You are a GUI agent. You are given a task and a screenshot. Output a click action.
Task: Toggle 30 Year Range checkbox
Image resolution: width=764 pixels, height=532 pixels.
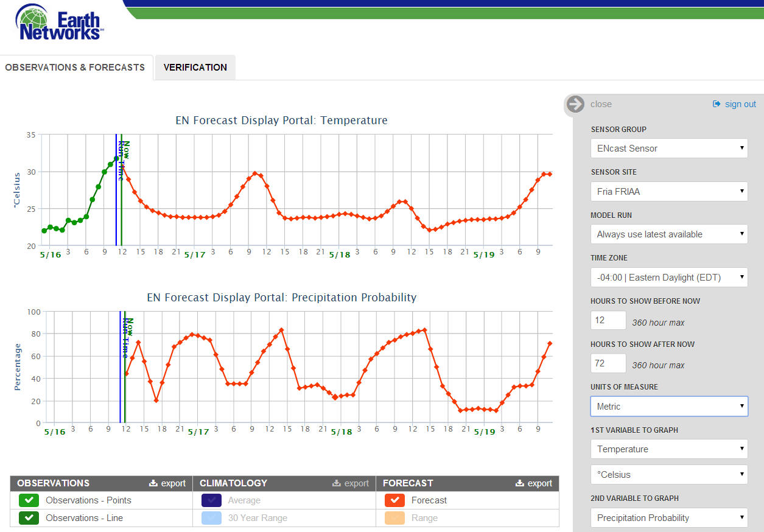point(211,518)
